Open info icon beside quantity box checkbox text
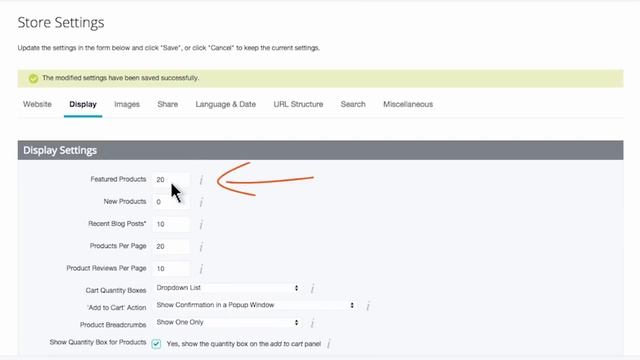Image resolution: width=640 pixels, height=360 pixels. [x=329, y=344]
